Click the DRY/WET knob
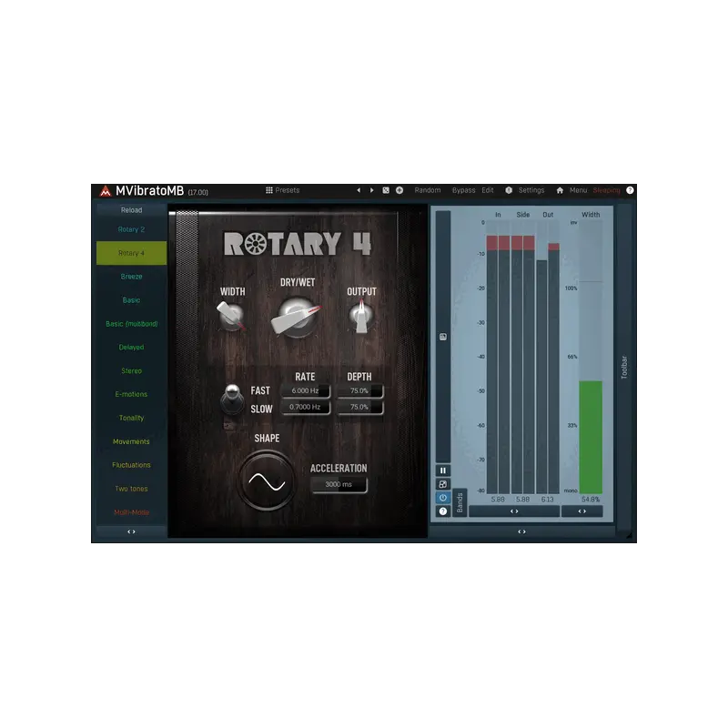 (x=297, y=318)
